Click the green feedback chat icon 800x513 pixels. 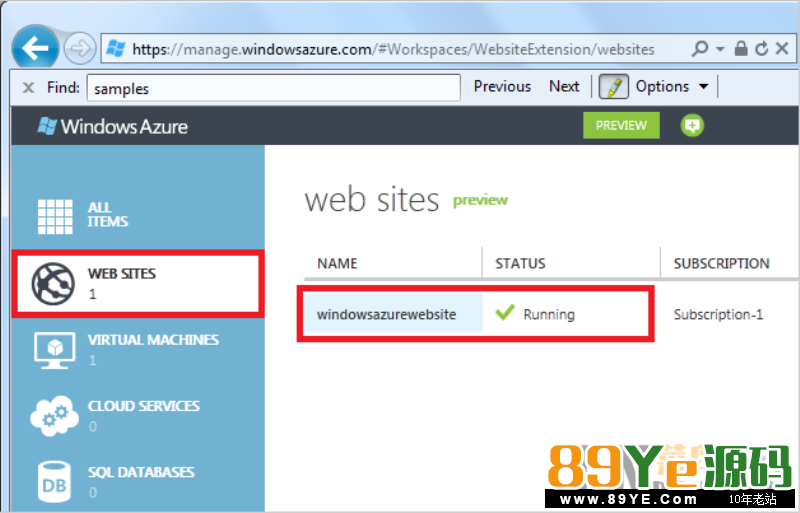(x=692, y=125)
